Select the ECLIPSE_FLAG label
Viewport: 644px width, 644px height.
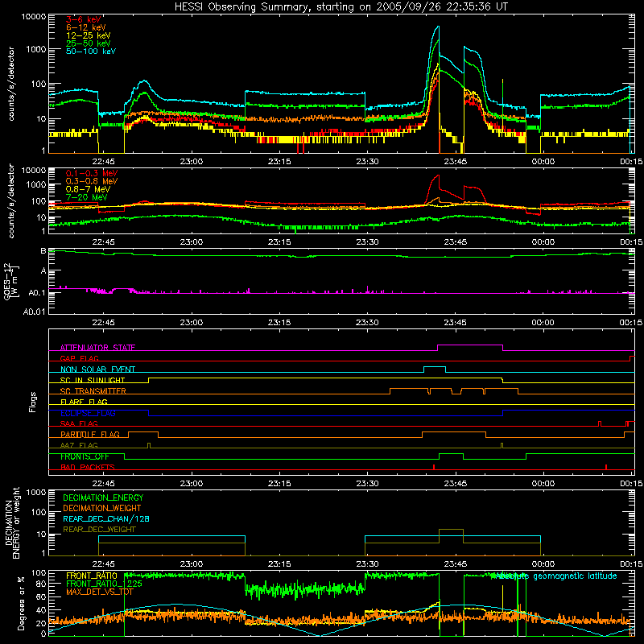point(88,413)
